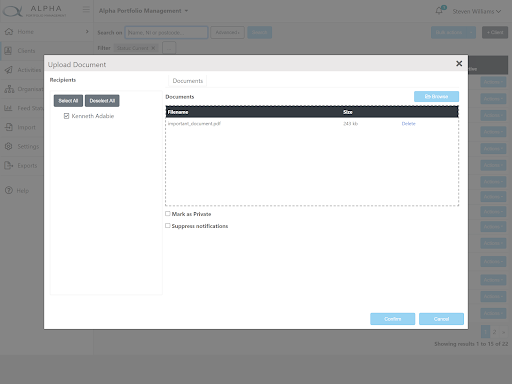Select the important_document.pdf filename
512x384 pixels.
pyautogui.click(x=194, y=124)
